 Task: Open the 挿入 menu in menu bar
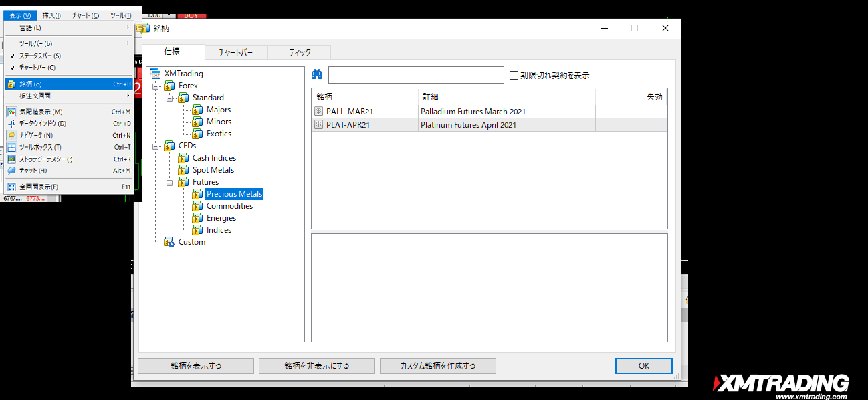point(51,15)
